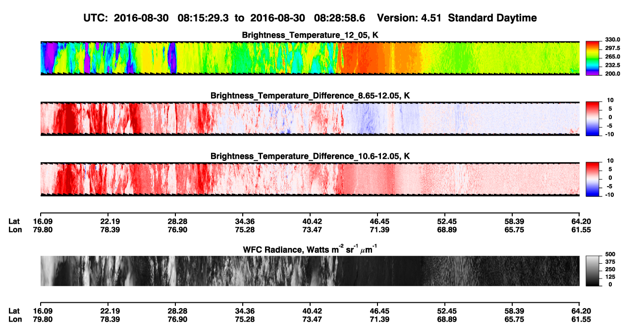Click the grayscale WFC Radiance image strip

click(x=310, y=271)
